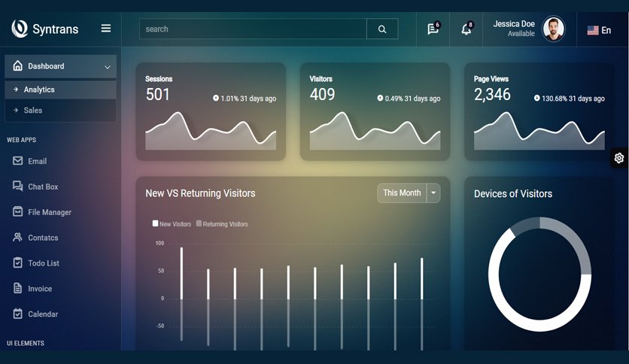Toggle the Returning Visitors legend box
The image size is (629, 364).
tap(199, 223)
